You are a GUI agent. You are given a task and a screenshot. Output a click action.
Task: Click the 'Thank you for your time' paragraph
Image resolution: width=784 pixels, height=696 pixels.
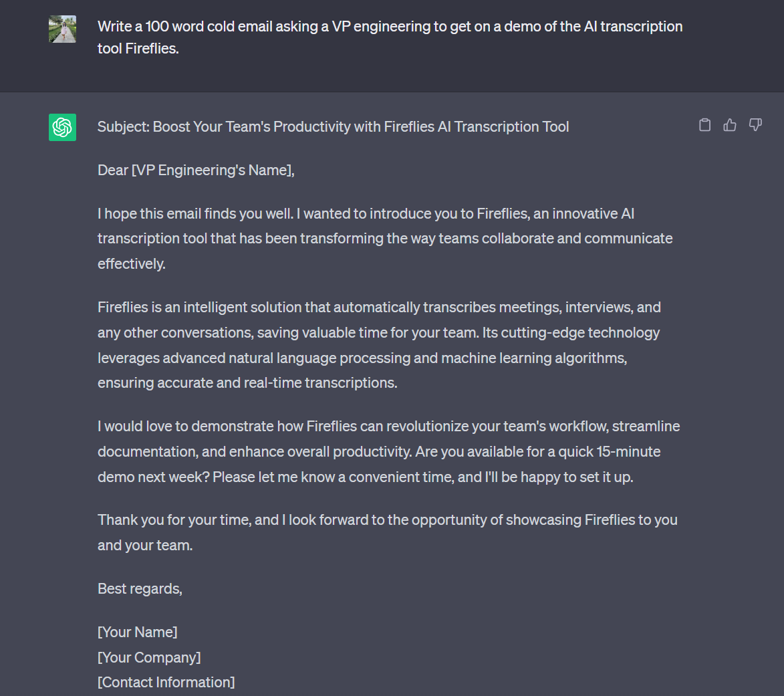[x=388, y=532]
